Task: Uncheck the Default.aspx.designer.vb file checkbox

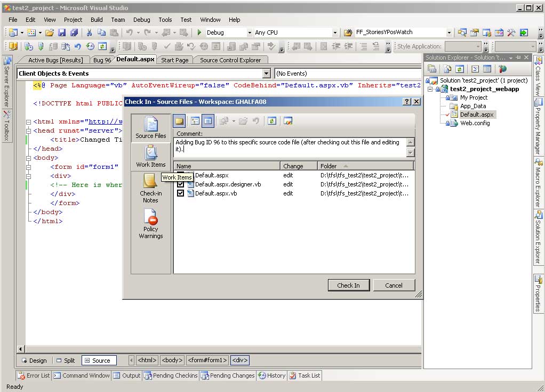Action: 180,184
